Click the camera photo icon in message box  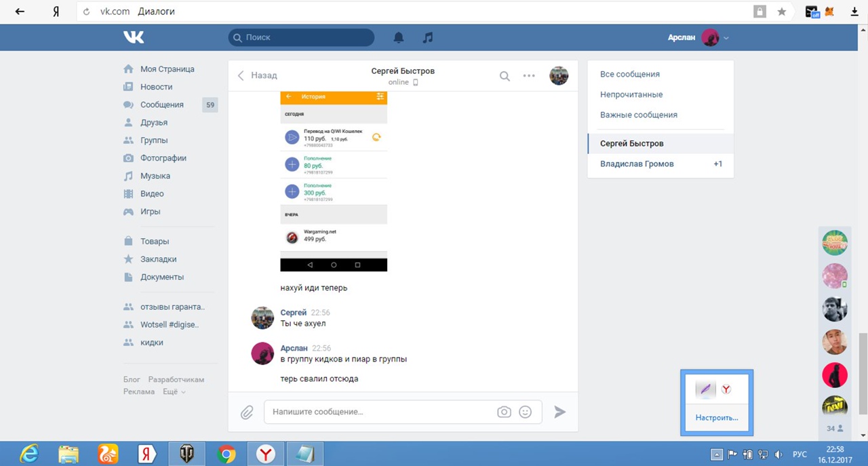pos(504,412)
